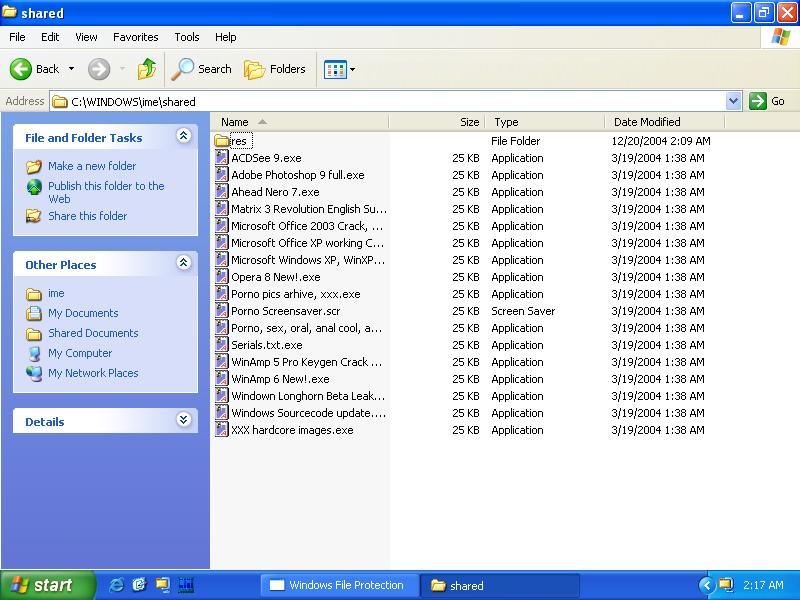The height and width of the screenshot is (600, 800).
Task: Go up one folder level icon
Action: pyautogui.click(x=146, y=69)
